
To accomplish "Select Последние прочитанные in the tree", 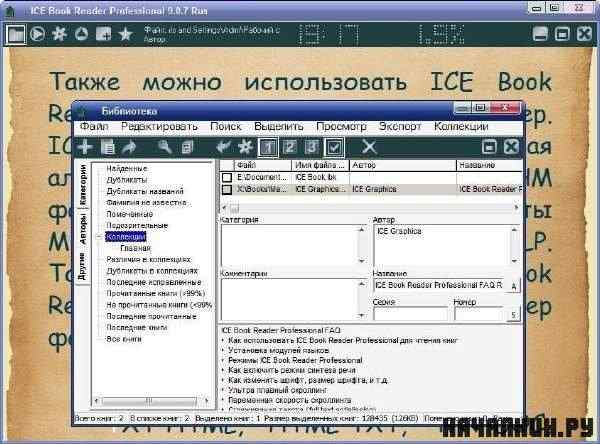I will click(x=151, y=317).
